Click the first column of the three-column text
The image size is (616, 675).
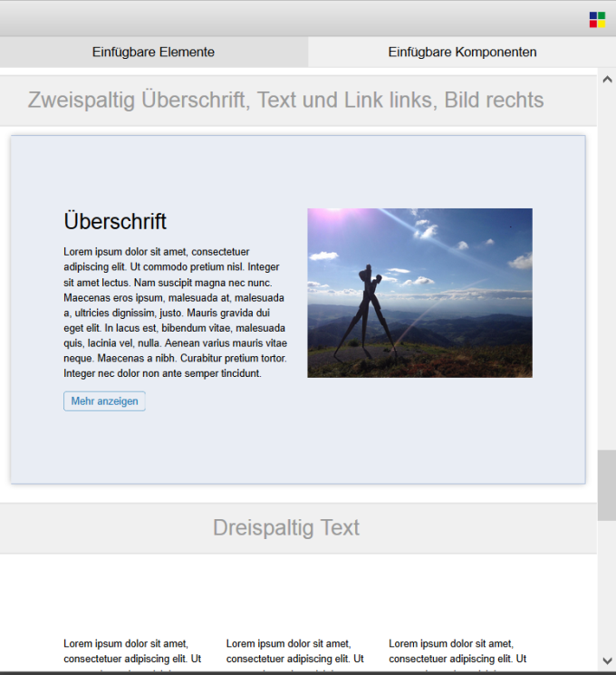click(132, 655)
